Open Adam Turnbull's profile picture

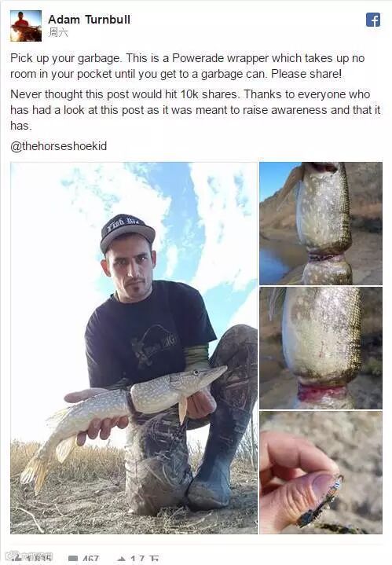pos(26,26)
